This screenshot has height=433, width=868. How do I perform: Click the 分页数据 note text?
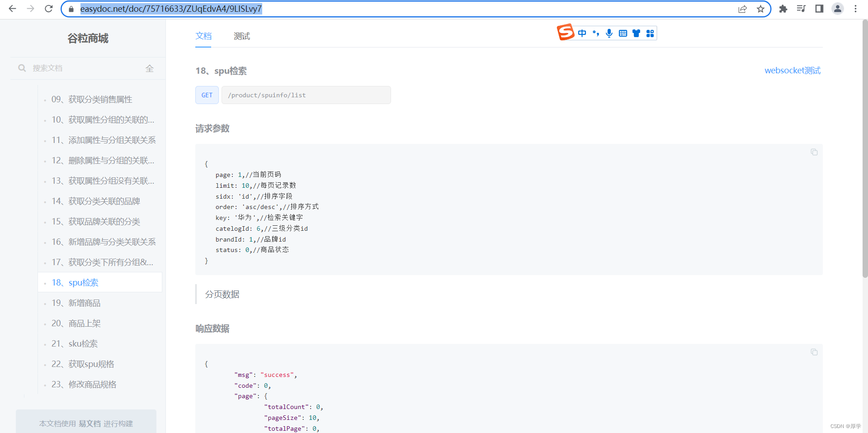point(222,294)
